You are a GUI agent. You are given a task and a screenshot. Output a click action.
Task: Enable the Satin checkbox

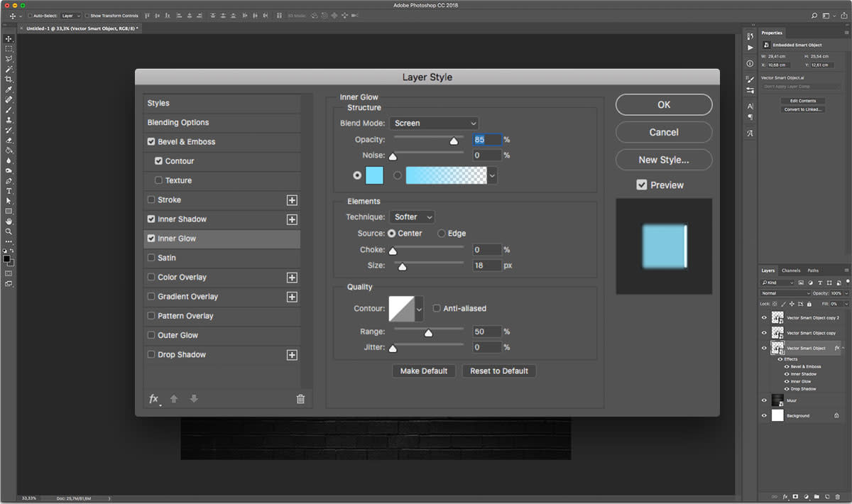pyautogui.click(x=151, y=258)
